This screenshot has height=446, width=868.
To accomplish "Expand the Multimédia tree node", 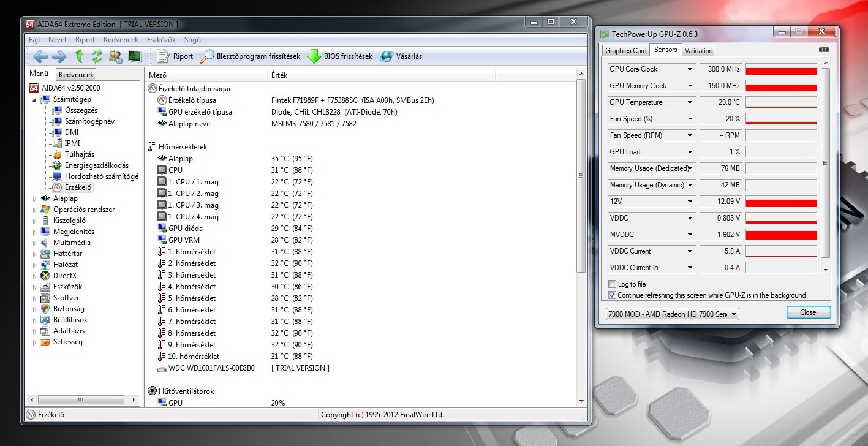I will pos(34,243).
